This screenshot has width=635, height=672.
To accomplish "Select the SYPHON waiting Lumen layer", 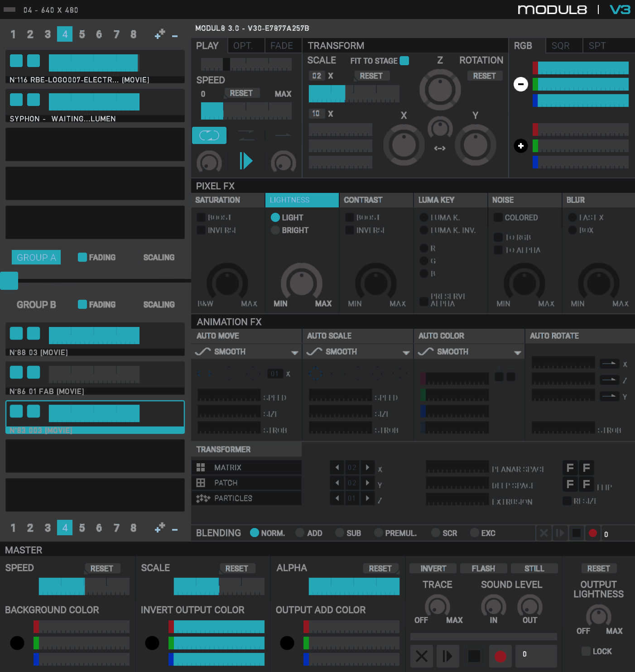I will click(x=95, y=106).
